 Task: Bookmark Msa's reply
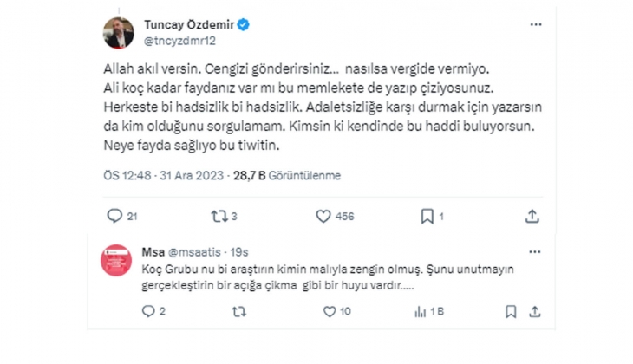point(511,311)
